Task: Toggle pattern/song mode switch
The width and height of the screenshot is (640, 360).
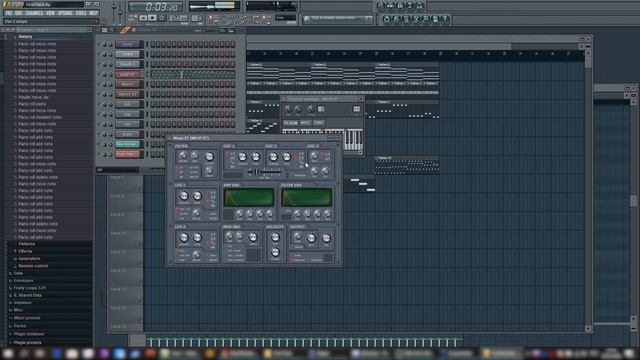Action: click(133, 18)
